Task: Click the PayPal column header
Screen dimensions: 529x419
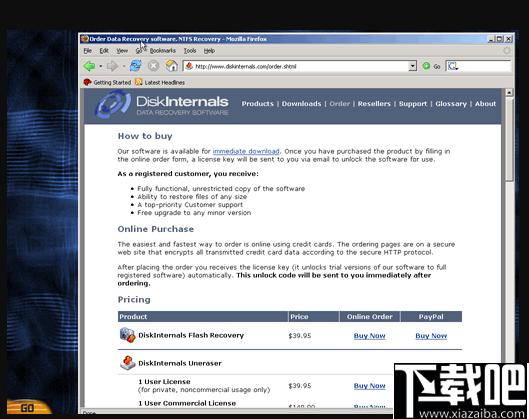Action: (x=431, y=316)
